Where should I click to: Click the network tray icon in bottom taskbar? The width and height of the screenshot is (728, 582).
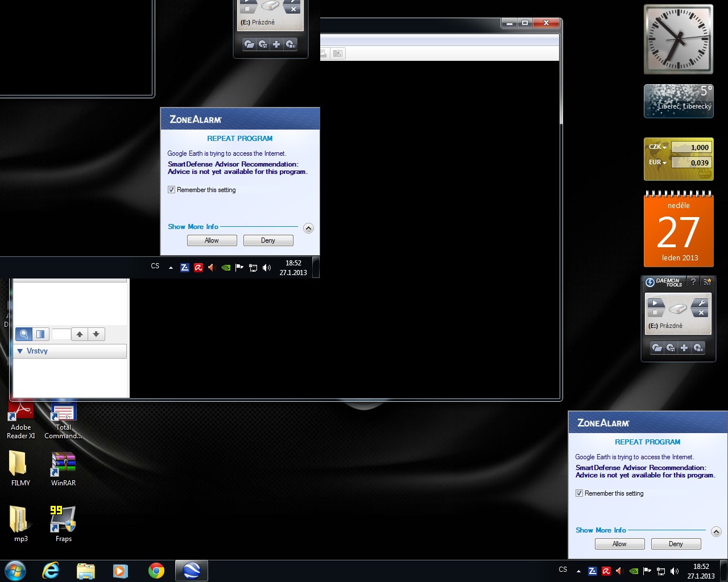click(661, 571)
